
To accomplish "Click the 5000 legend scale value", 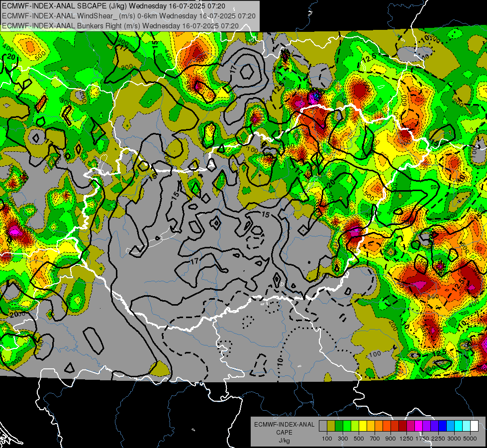I will point(470,439).
